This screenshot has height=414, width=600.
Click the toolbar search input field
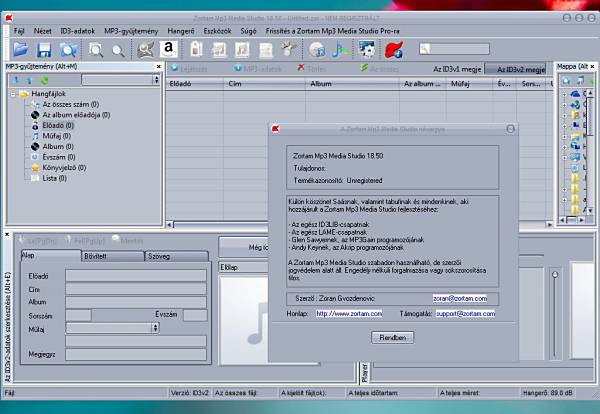pyautogui.click(x=455, y=49)
